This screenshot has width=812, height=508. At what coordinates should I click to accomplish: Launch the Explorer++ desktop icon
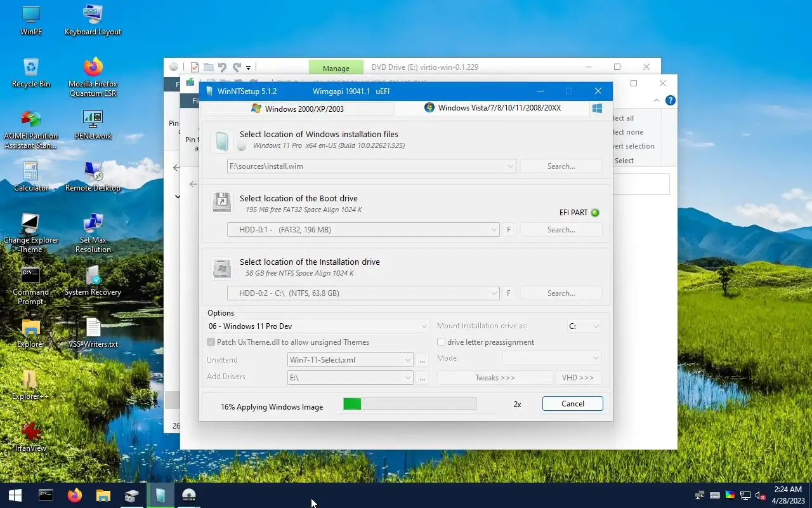tap(30, 385)
